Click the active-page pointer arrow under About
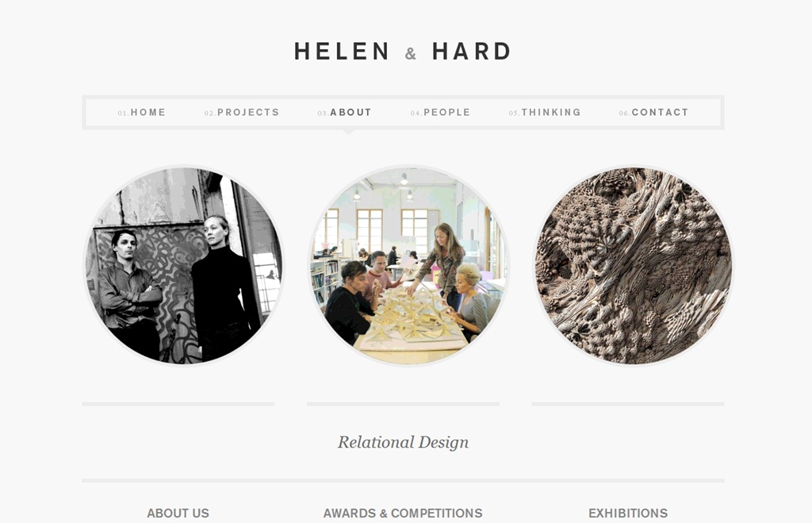The height and width of the screenshot is (523, 812). (x=349, y=133)
